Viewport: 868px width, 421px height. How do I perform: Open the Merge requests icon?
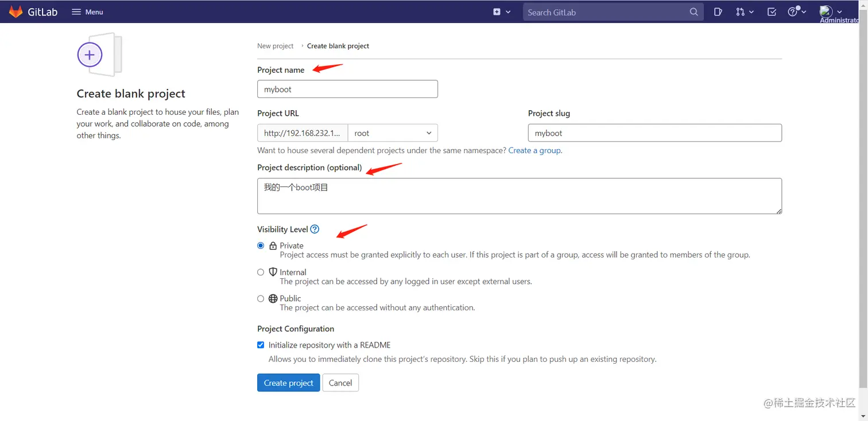point(741,11)
